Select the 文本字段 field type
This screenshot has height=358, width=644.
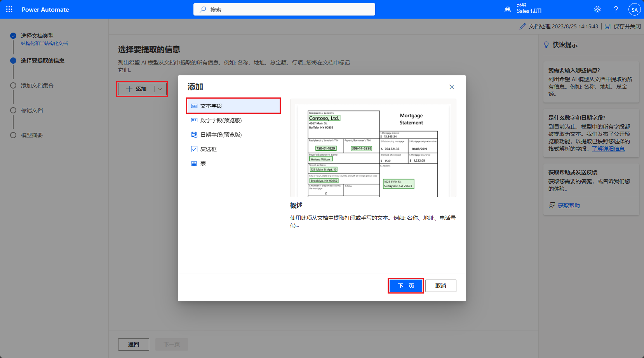(233, 106)
